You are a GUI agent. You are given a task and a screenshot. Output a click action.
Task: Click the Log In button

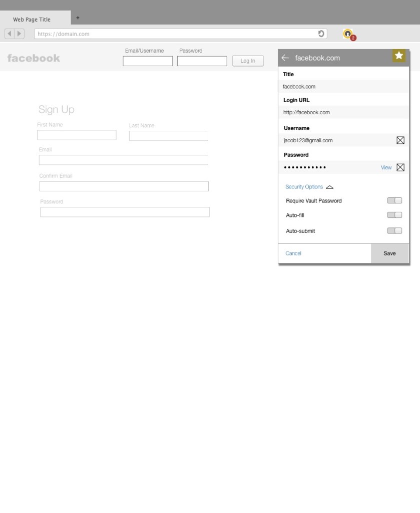[248, 61]
